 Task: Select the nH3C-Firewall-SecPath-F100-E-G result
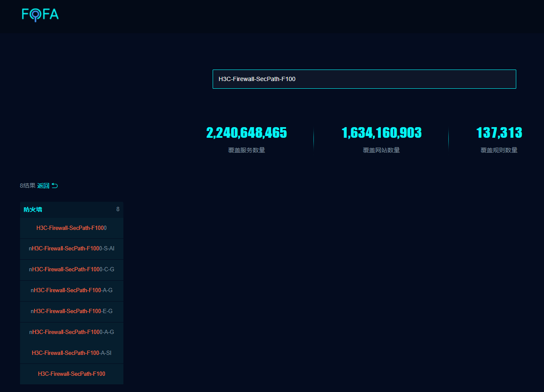[72, 311]
